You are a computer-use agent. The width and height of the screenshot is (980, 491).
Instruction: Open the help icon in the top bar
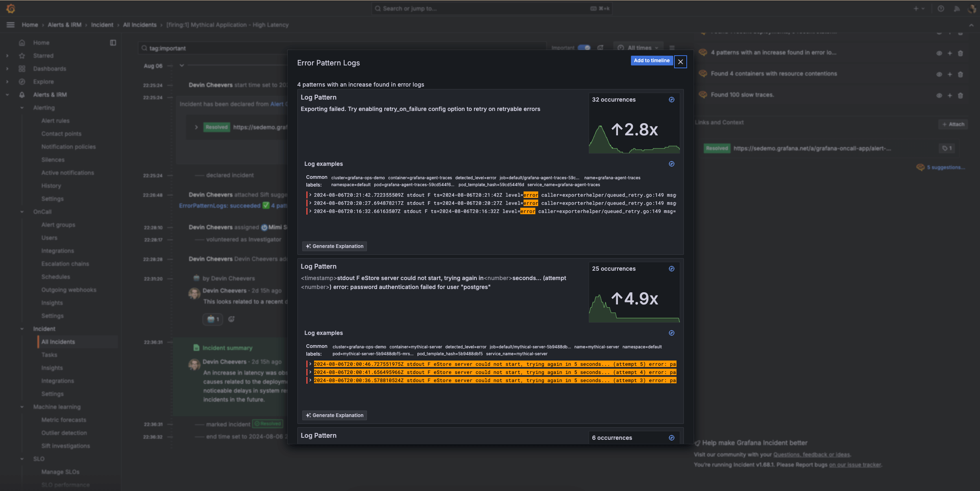tap(941, 8)
